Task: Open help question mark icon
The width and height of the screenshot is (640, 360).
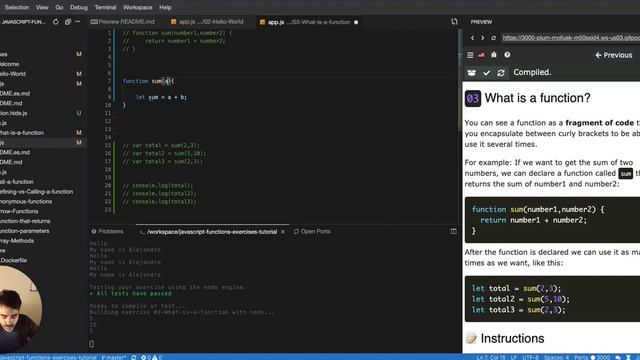Action: [x=507, y=55]
